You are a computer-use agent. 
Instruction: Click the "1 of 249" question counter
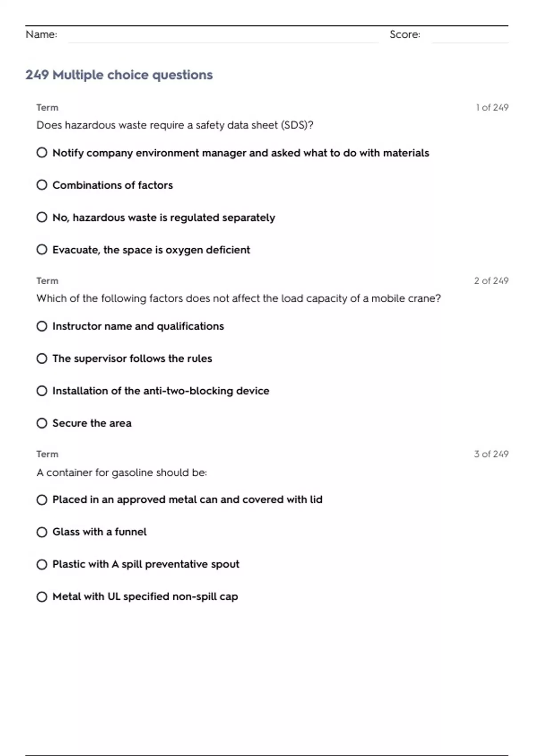[492, 108]
